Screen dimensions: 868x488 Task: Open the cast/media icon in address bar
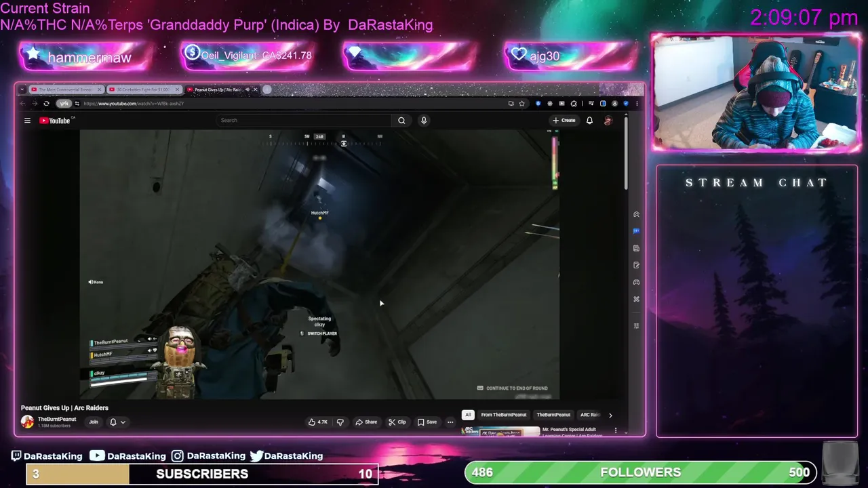tap(511, 104)
